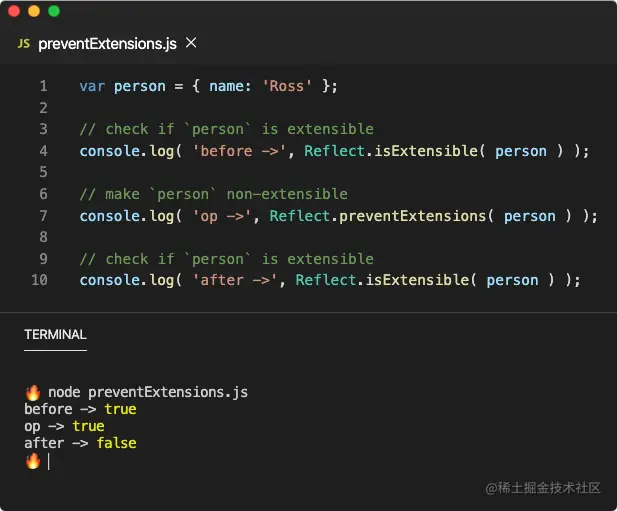Click line number 4 in the gutter
Viewport: 617px width, 511px height.
[43, 151]
